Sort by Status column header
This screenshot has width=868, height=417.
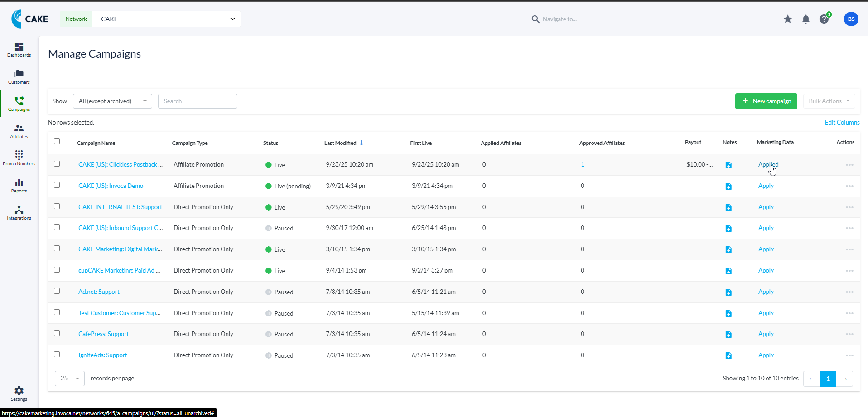pyautogui.click(x=270, y=143)
